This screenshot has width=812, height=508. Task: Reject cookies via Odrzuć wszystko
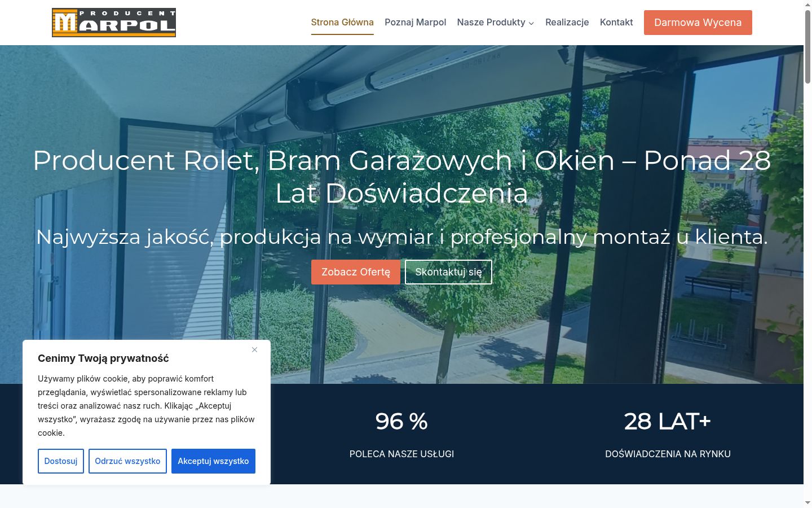tap(127, 461)
